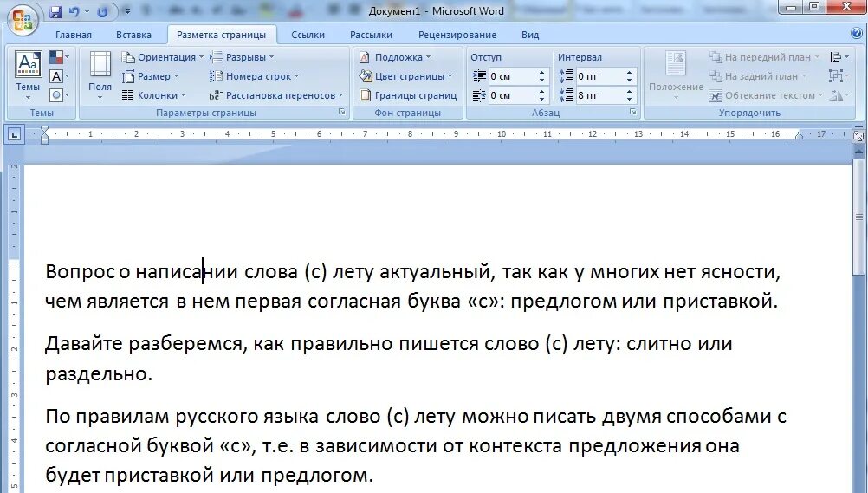Click the word «Давайте» in second paragraph
The height and width of the screenshot is (493, 868).
(83, 343)
